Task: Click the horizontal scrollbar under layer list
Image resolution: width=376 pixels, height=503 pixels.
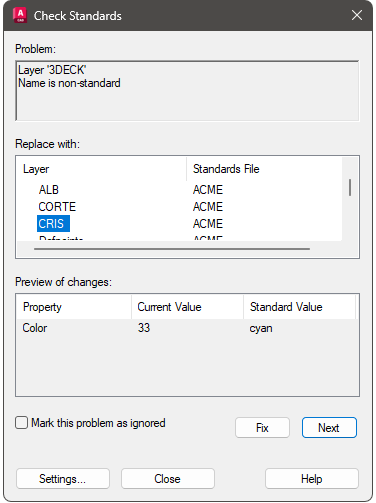Action: (x=172, y=249)
